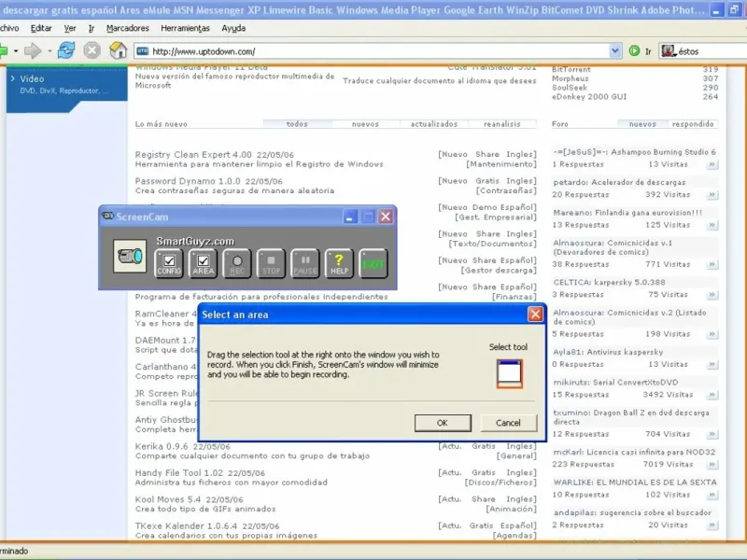The height and width of the screenshot is (560, 747).
Task: Click arrow icon beside CELTICA karpersky thread
Action: (x=712, y=295)
